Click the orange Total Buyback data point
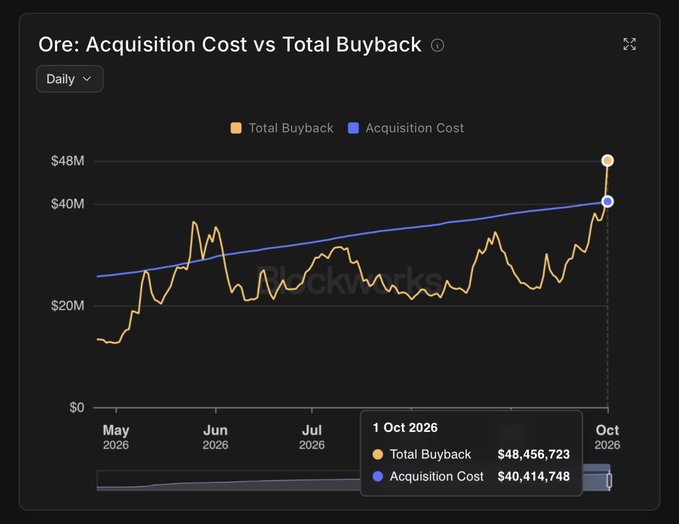Image resolution: width=679 pixels, height=524 pixels. tap(608, 161)
